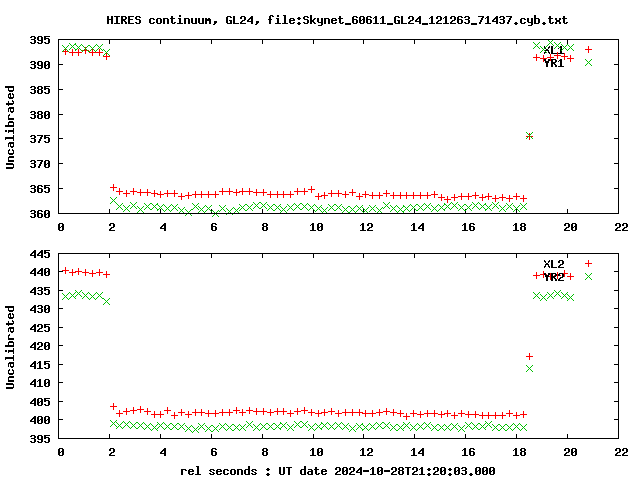640x480 pixels.
Task: Click the 18 tick label under upper plot
Action: (519, 227)
